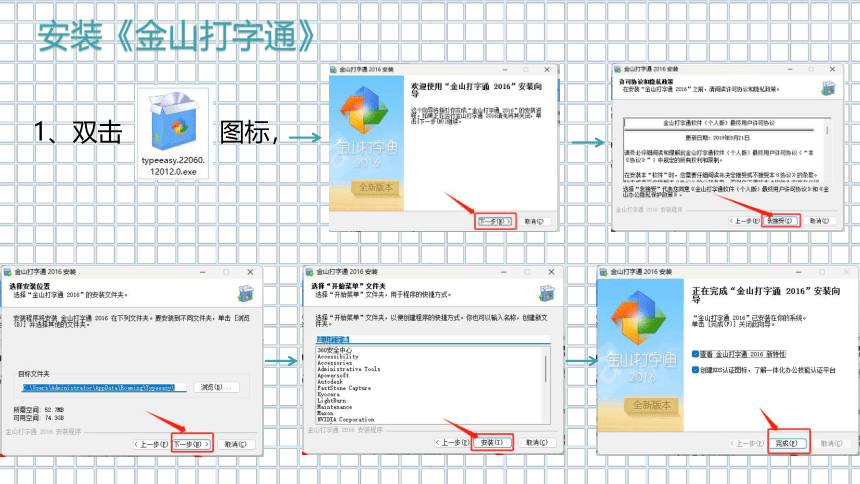
Task: Select Maintenance in the folder list
Action: (x=335, y=407)
